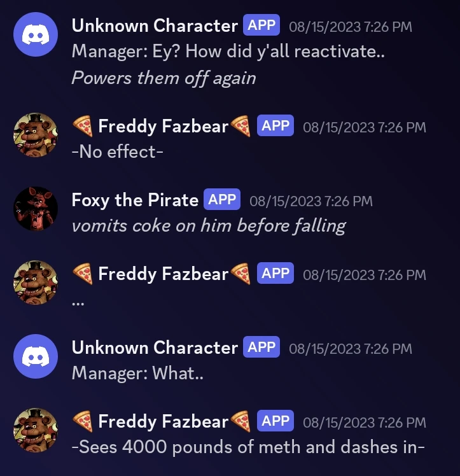
Task: Click Freddy Fazbear's avatar beside the "-No effect-" message
Action: [35, 135]
